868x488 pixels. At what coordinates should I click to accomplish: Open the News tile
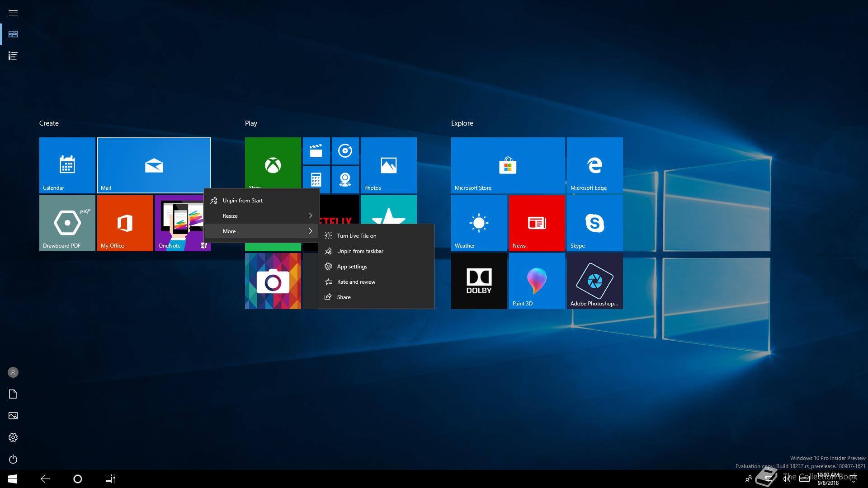click(x=537, y=223)
